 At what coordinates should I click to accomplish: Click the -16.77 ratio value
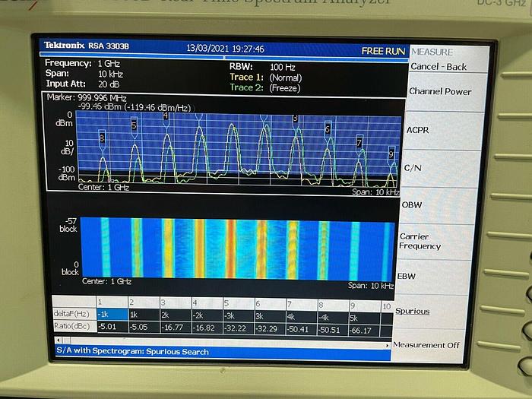click(x=176, y=328)
